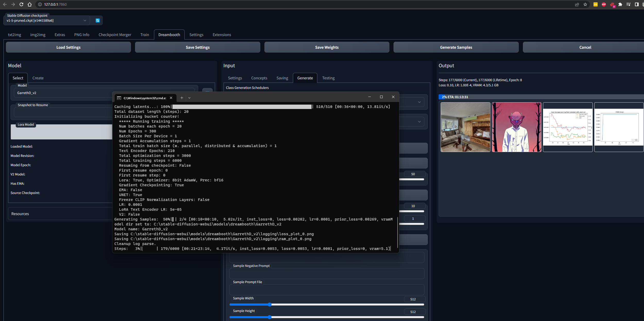Image resolution: width=644 pixels, height=321 pixels.
Task: Open a new terminal tab with the plus icon
Action: click(182, 98)
